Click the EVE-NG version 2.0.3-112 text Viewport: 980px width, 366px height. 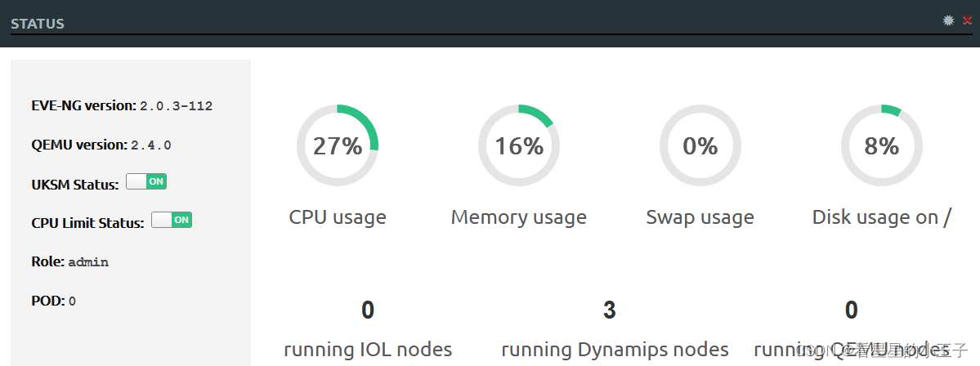click(122, 105)
